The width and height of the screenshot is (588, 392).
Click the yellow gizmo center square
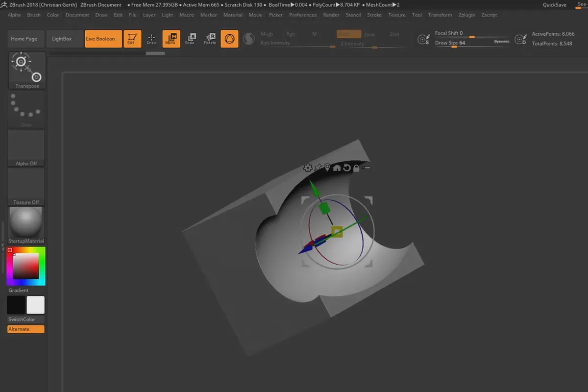click(x=337, y=231)
